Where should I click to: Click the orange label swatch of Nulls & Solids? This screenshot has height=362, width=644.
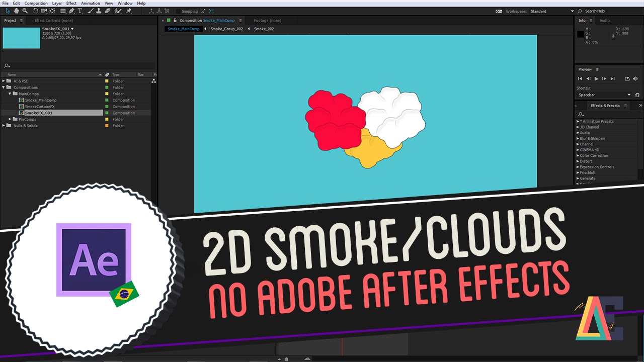click(107, 126)
